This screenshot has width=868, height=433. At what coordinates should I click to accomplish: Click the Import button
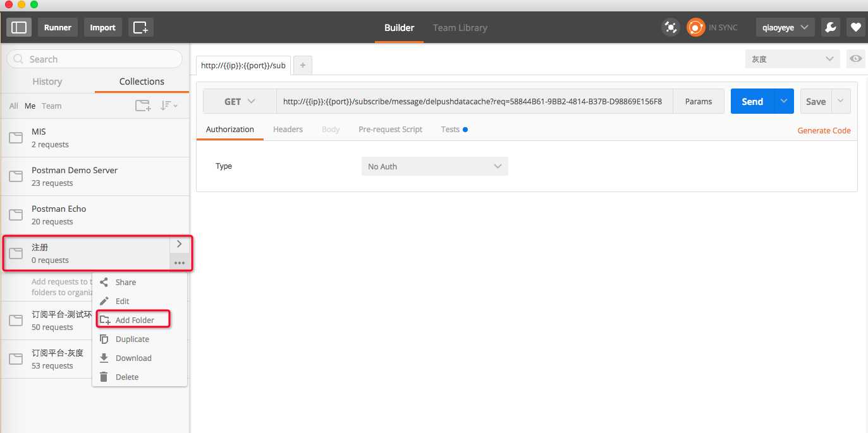point(102,27)
